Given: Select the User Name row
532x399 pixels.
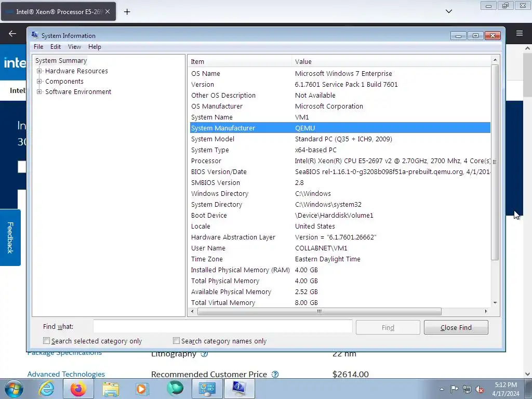Looking at the screenshot, I should point(340,248).
